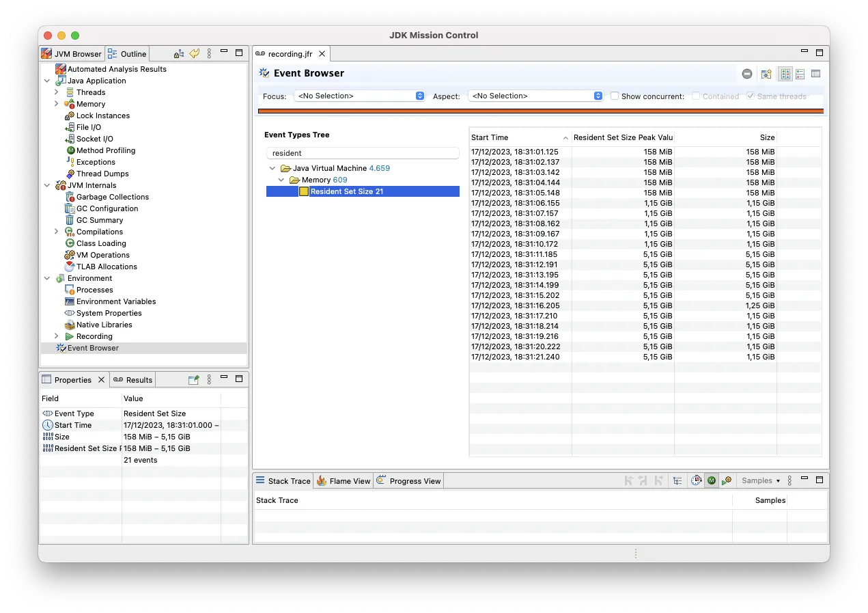Switch to the JVM Browser tab

(x=71, y=54)
